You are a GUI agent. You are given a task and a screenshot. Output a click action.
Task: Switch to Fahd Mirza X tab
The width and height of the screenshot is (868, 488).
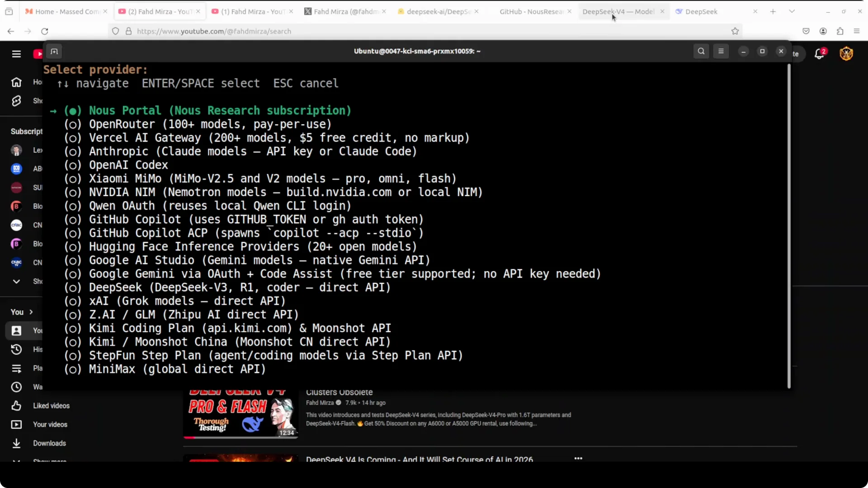[345, 11]
